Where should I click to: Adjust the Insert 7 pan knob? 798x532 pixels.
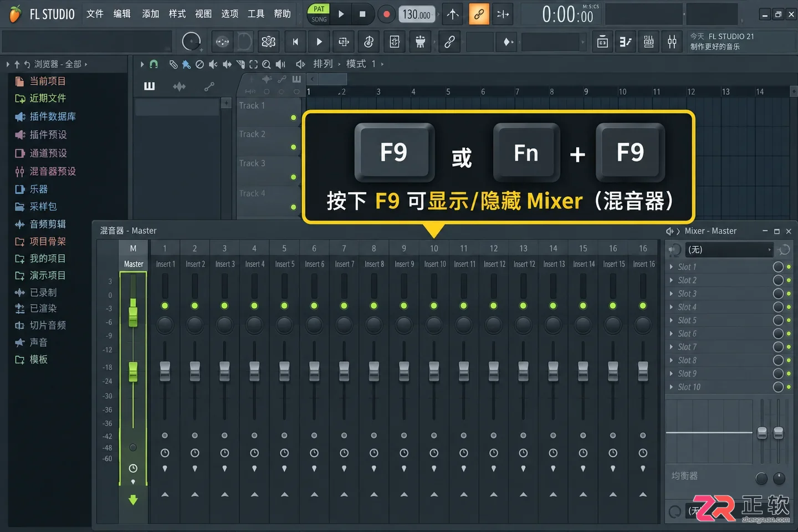344,325
